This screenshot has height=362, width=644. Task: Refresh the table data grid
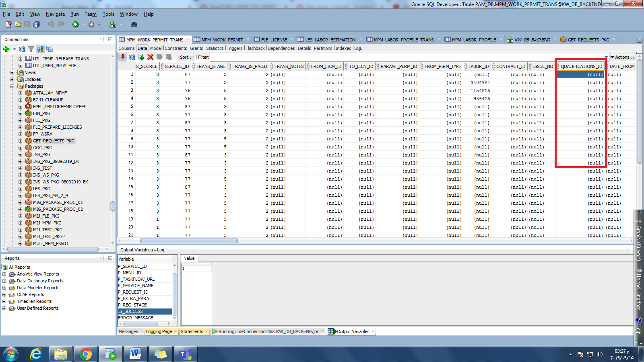[132, 57]
